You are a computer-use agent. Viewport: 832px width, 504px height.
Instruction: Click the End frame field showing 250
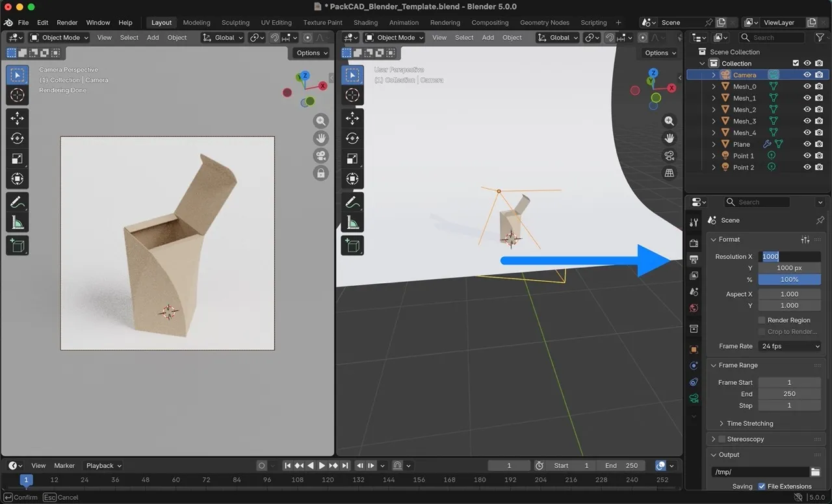click(789, 394)
